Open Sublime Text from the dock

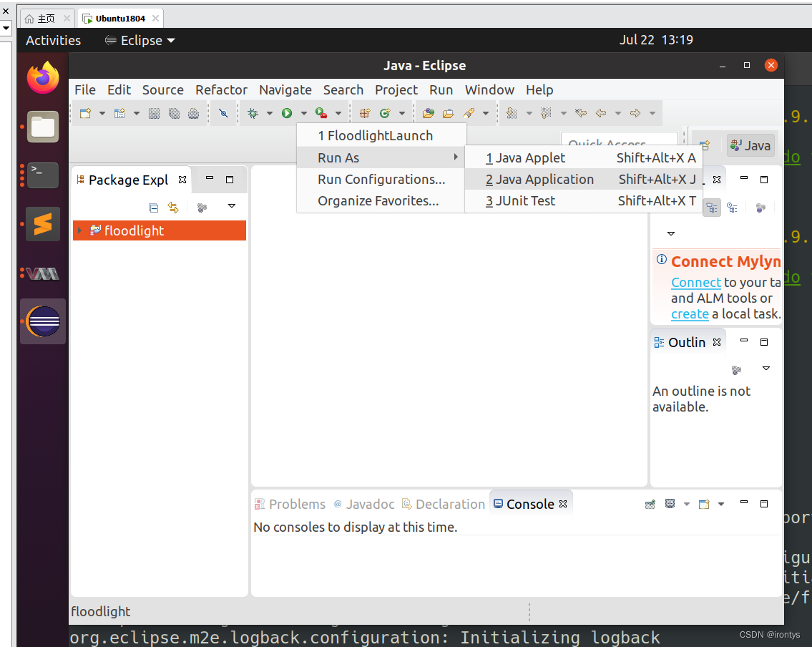point(43,224)
